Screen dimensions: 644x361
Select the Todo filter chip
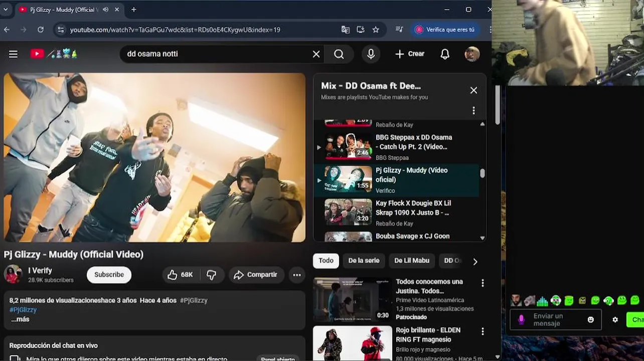point(326,261)
